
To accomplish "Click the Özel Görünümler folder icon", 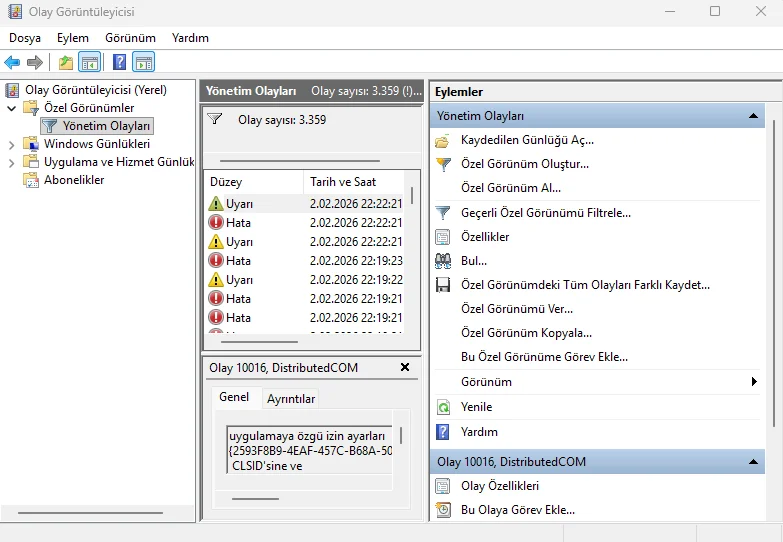I will (31, 107).
